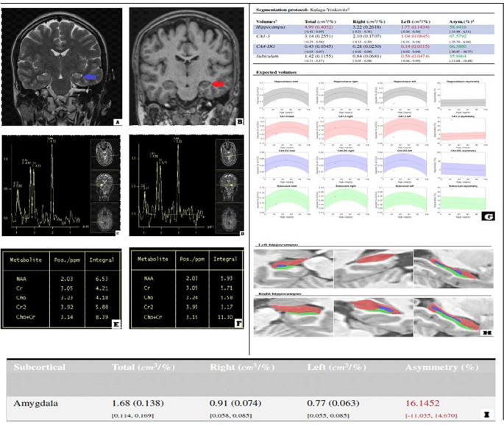This screenshot has height=425, width=504.
Task: Open the pink CA1-3 right chart
Action: pyautogui.click(x=342, y=131)
